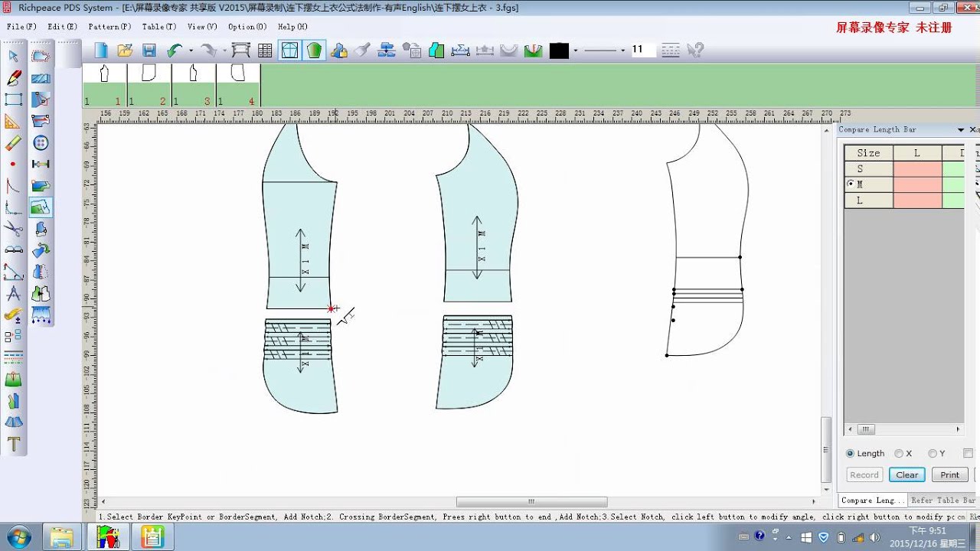The width and height of the screenshot is (980, 551).
Task: Open the line style dropdown arrow
Action: pyautogui.click(x=623, y=51)
